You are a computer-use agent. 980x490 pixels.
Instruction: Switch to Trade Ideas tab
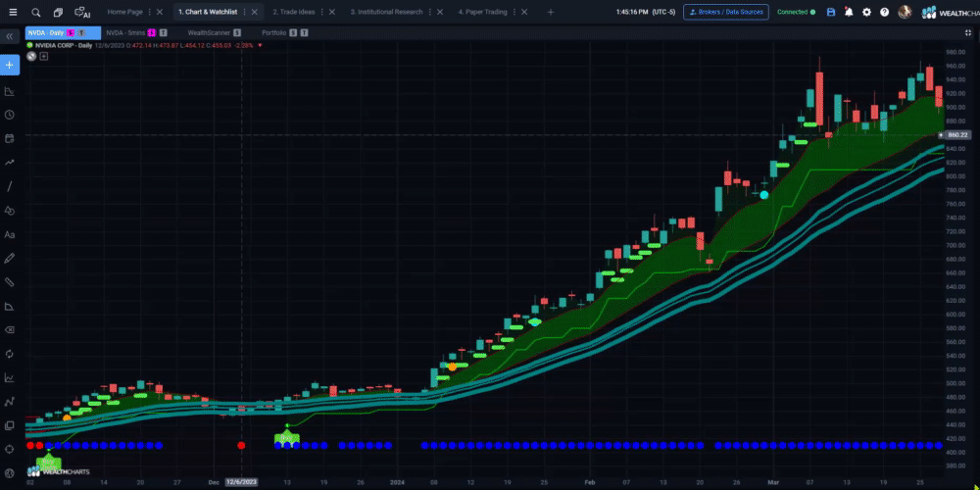(x=293, y=12)
